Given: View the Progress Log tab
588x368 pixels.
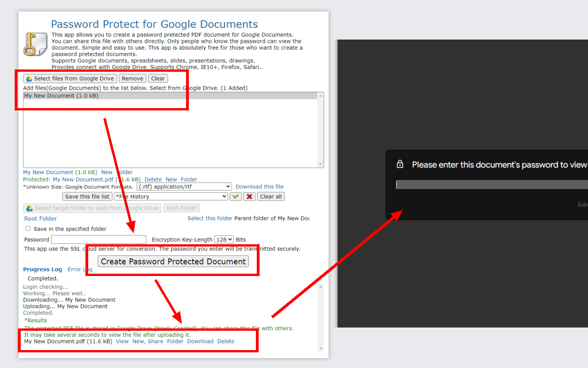Looking at the screenshot, I should click(42, 269).
